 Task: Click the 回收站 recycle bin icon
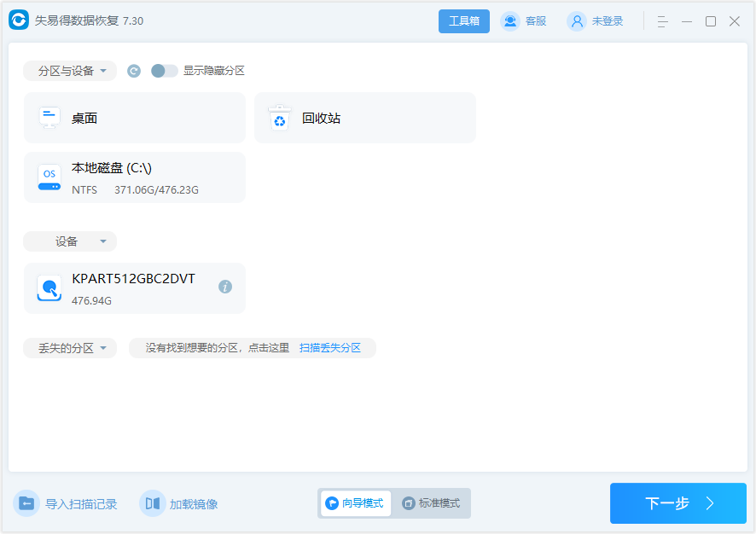pyautogui.click(x=279, y=117)
